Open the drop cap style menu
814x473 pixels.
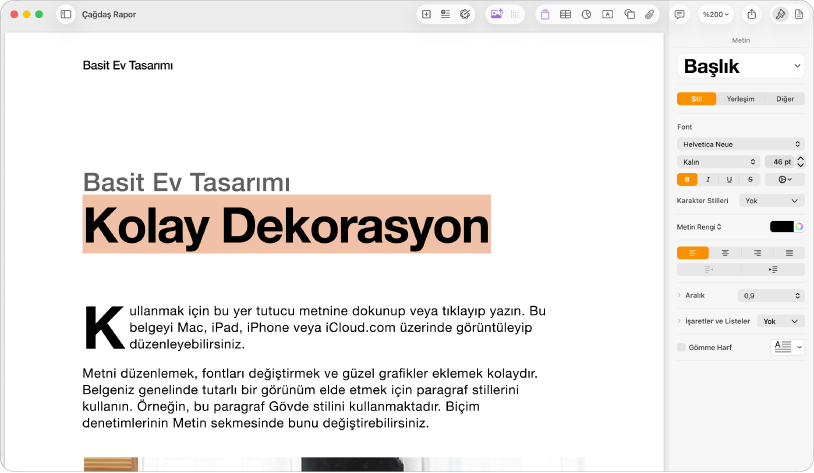point(787,347)
